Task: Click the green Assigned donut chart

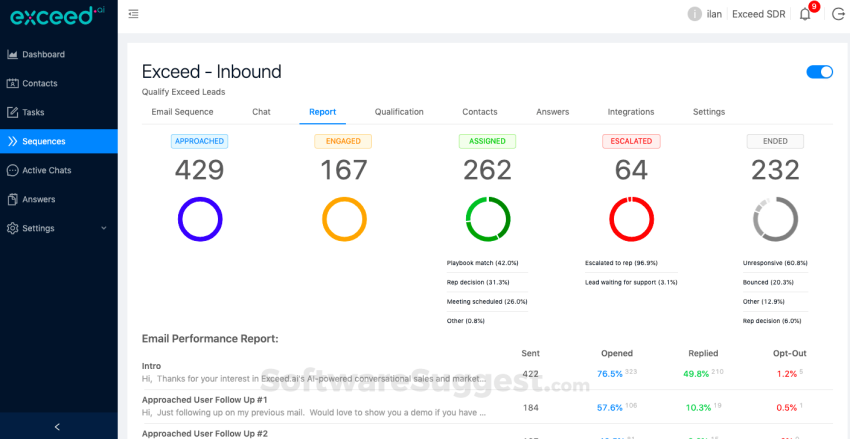Action: (x=488, y=219)
